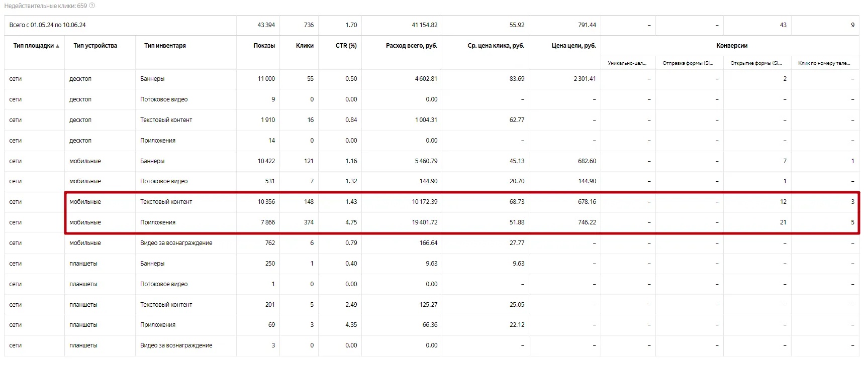The width and height of the screenshot is (868, 365).
Task: Click Видео за вознаграждение in мобильные row
Action: pos(176,243)
